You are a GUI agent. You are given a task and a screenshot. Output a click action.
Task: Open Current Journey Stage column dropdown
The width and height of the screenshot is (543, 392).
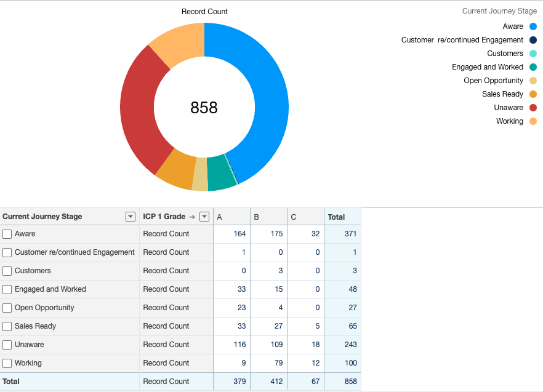[x=130, y=217]
